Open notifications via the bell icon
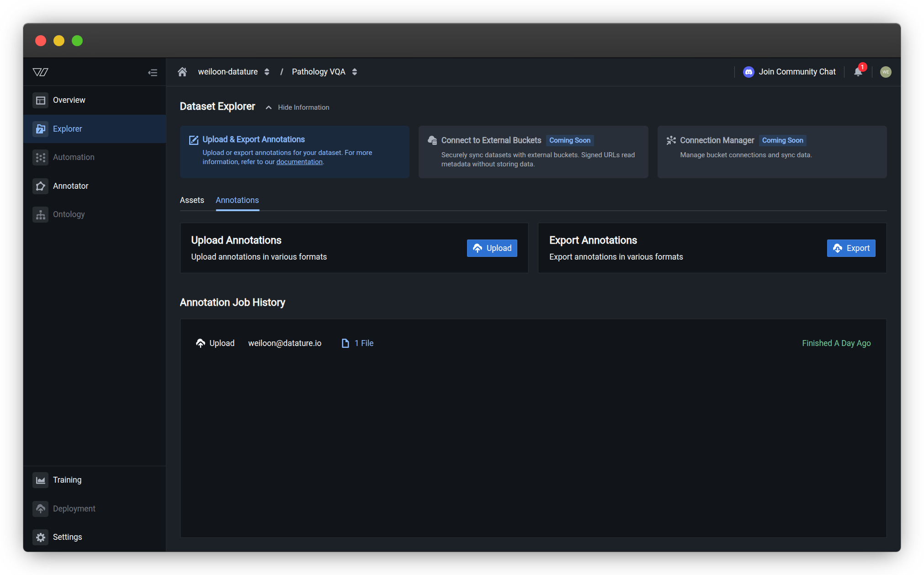This screenshot has height=575, width=924. [858, 72]
